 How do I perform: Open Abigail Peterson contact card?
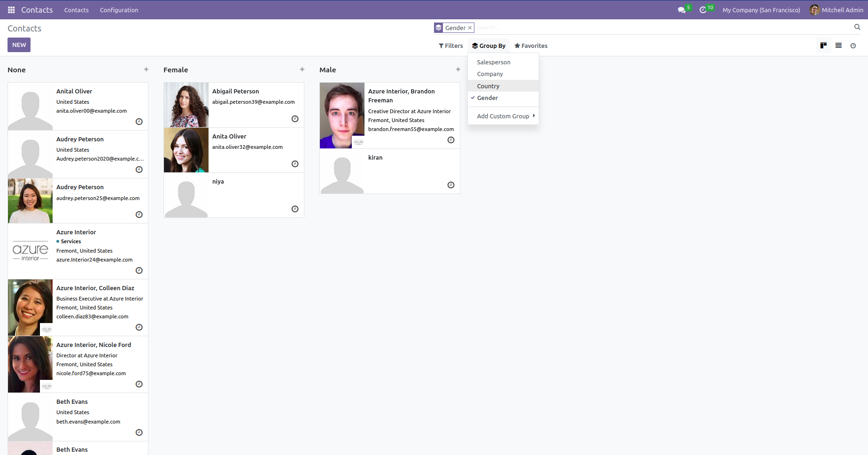(234, 105)
